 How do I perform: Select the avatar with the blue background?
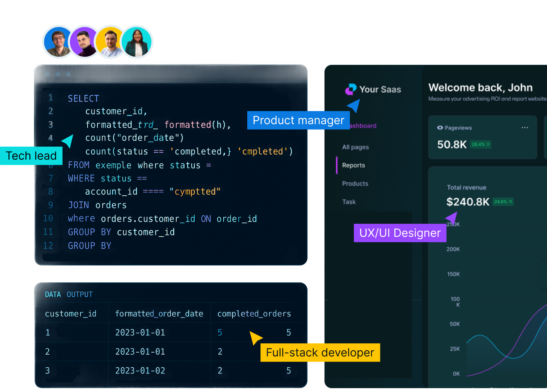tap(58, 42)
